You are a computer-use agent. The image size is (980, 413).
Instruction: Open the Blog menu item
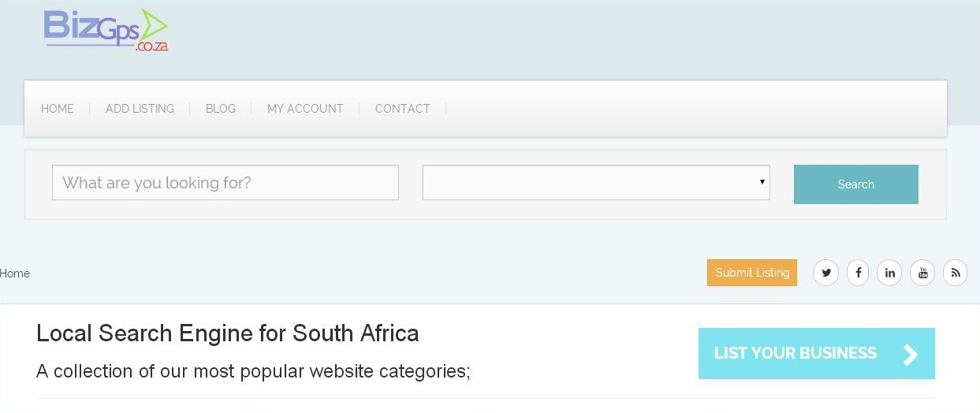(x=221, y=109)
